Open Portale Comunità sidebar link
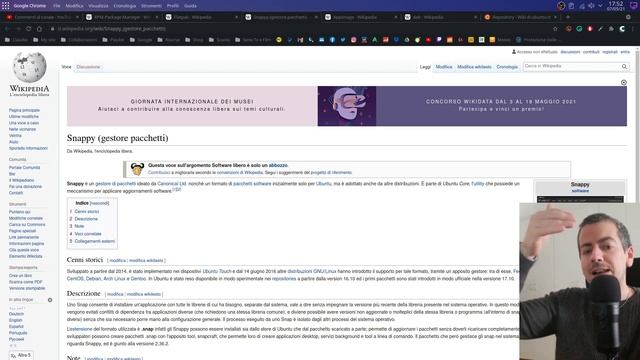Image resolution: width=640 pixels, height=360 pixels. coord(24,168)
